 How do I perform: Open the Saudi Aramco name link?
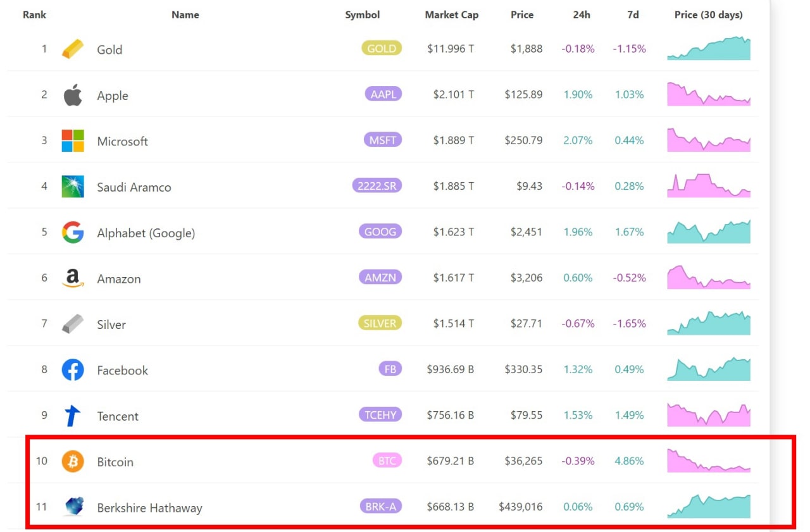134,187
